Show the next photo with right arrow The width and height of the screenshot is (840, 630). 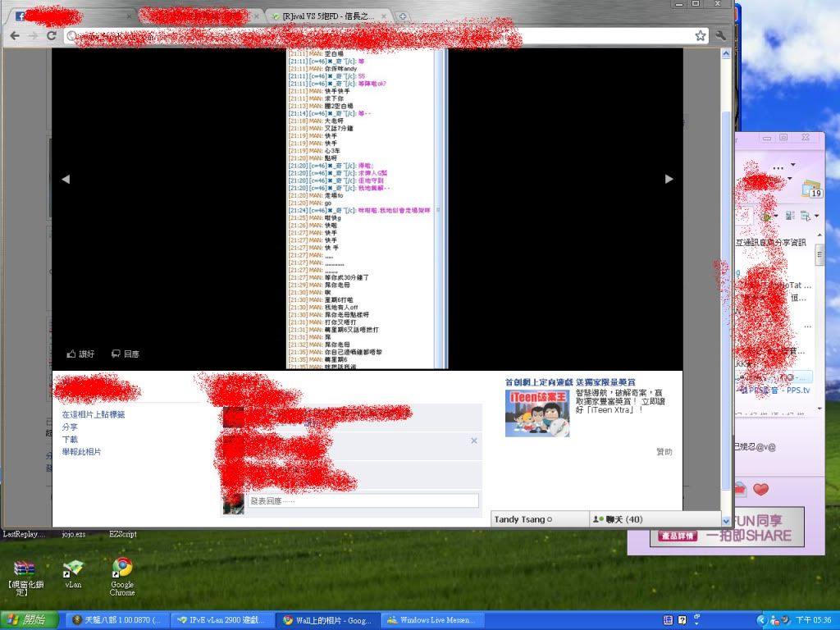pos(669,179)
